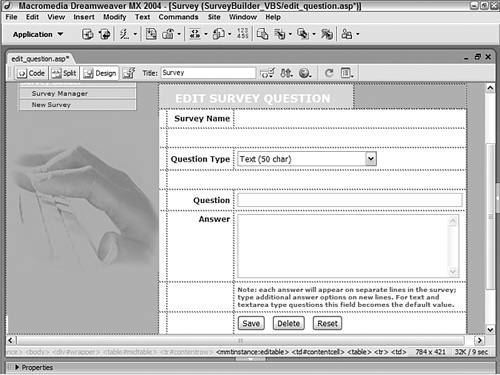Click the horizontal scrollbar left arrow
The width and height of the screenshot is (500, 375).
coord(11,340)
